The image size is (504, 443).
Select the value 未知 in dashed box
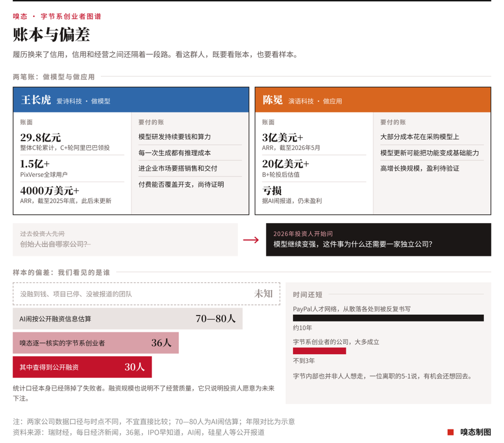pos(263,293)
